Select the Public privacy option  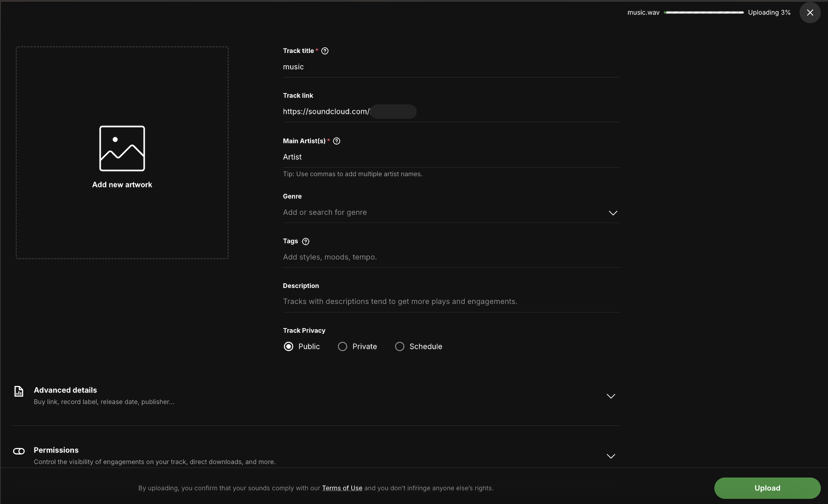tap(288, 346)
